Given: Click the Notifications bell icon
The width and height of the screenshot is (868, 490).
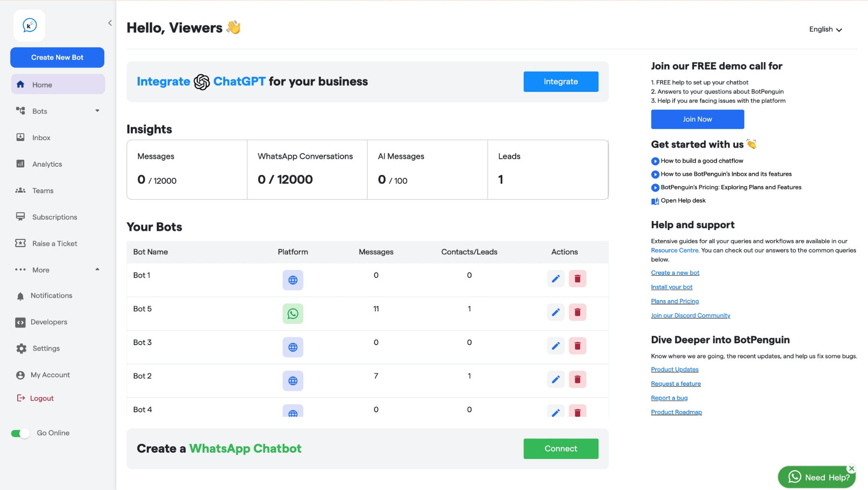Looking at the screenshot, I should [20, 296].
